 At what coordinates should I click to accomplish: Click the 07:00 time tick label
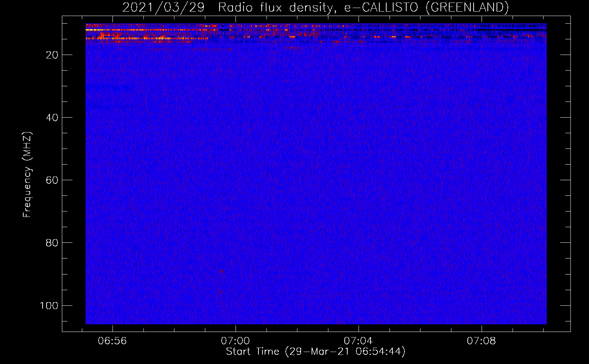click(236, 341)
